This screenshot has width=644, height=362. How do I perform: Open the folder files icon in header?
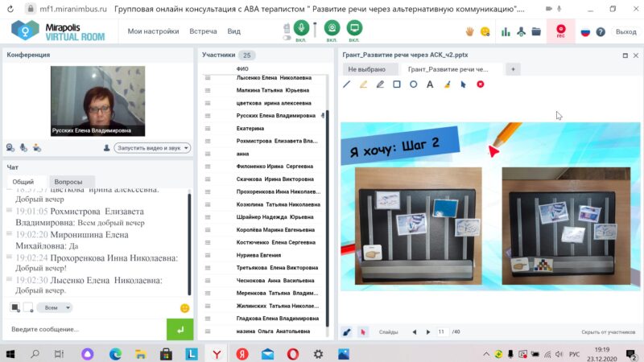[536, 31]
